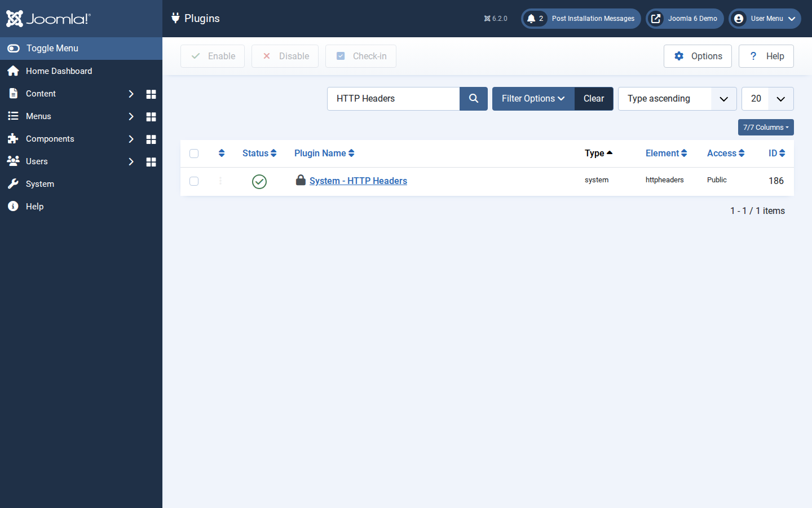
Task: Go to Home Dashboard
Action: [x=81, y=71]
